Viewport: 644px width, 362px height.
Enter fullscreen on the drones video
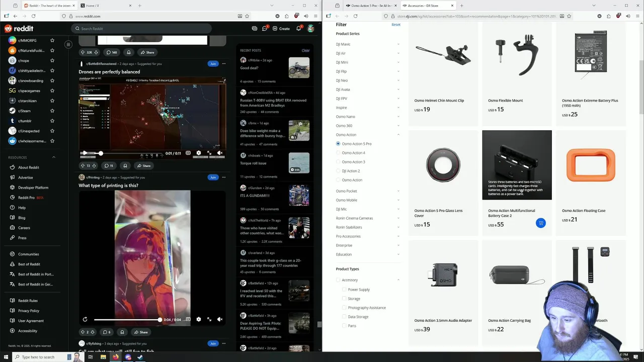click(x=209, y=153)
